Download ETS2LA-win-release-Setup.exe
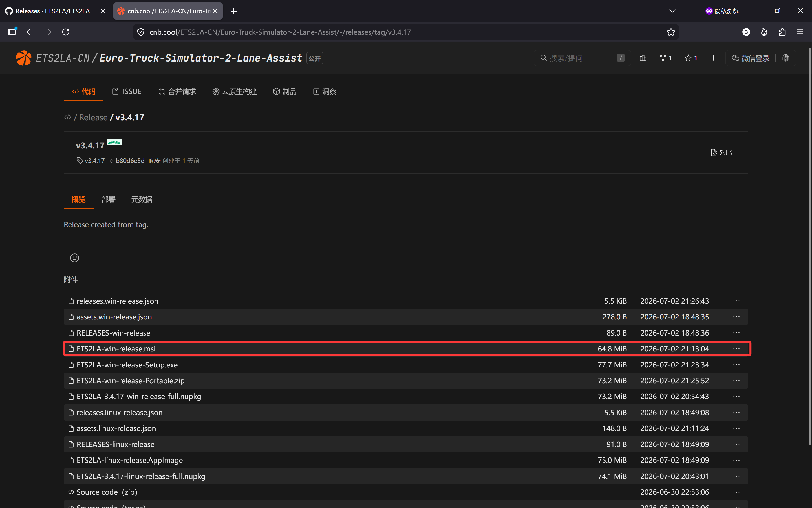Image resolution: width=812 pixels, height=508 pixels. [127, 365]
